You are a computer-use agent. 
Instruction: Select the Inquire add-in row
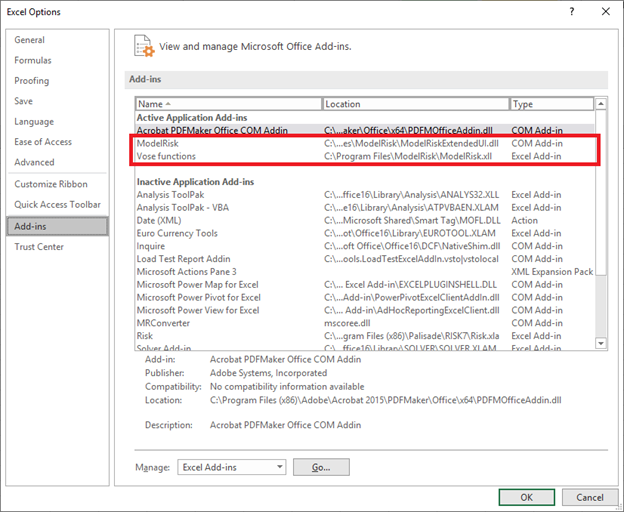point(365,246)
